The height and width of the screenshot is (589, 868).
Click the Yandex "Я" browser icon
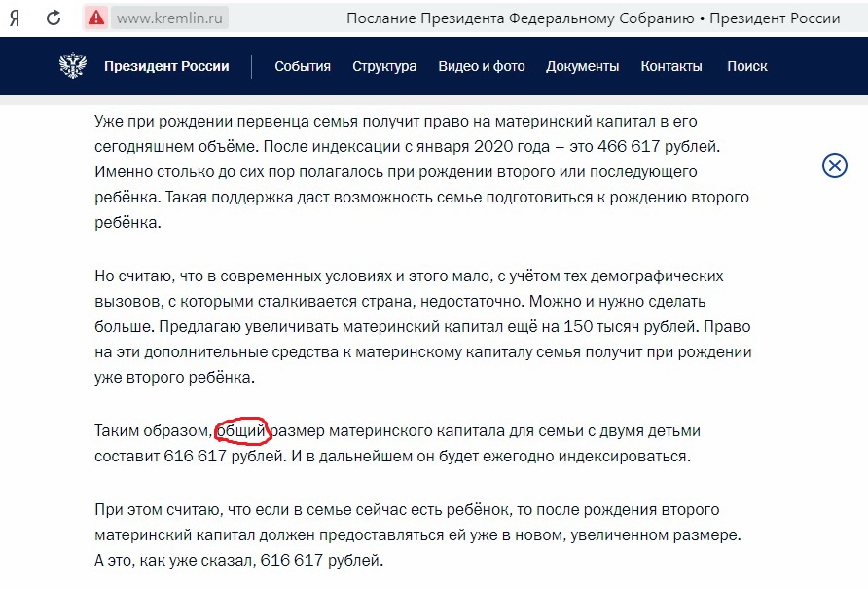tap(17, 18)
